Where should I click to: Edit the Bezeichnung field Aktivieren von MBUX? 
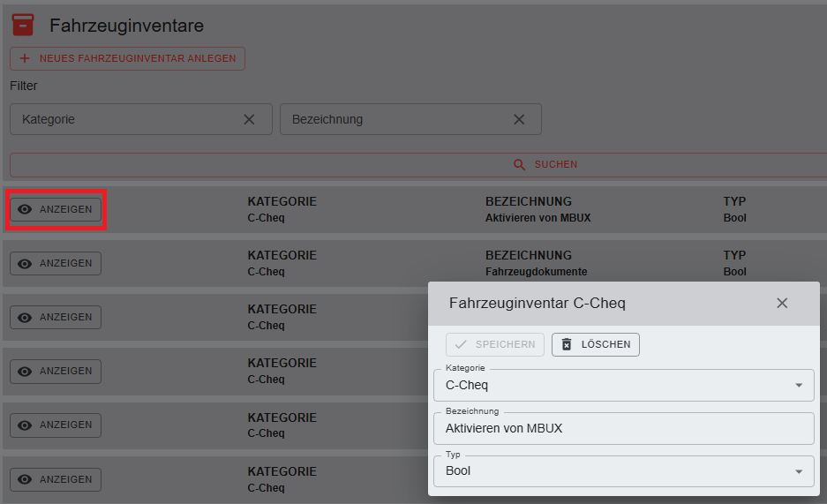point(623,428)
